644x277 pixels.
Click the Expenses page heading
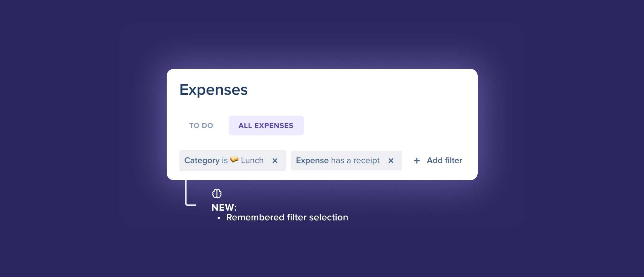tap(214, 90)
